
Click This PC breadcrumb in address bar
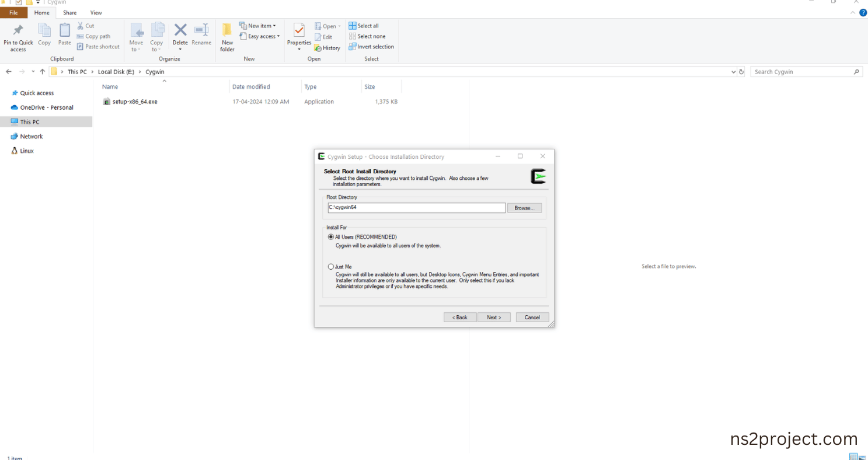click(77, 72)
